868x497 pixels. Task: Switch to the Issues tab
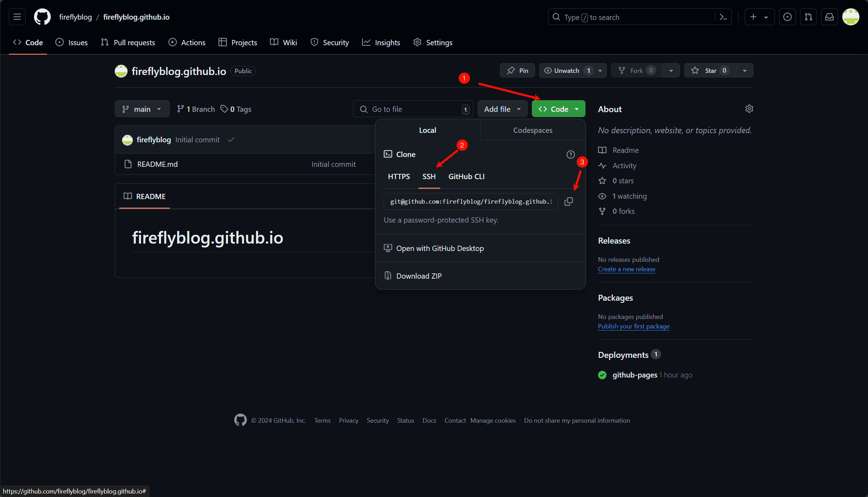pyautogui.click(x=71, y=42)
